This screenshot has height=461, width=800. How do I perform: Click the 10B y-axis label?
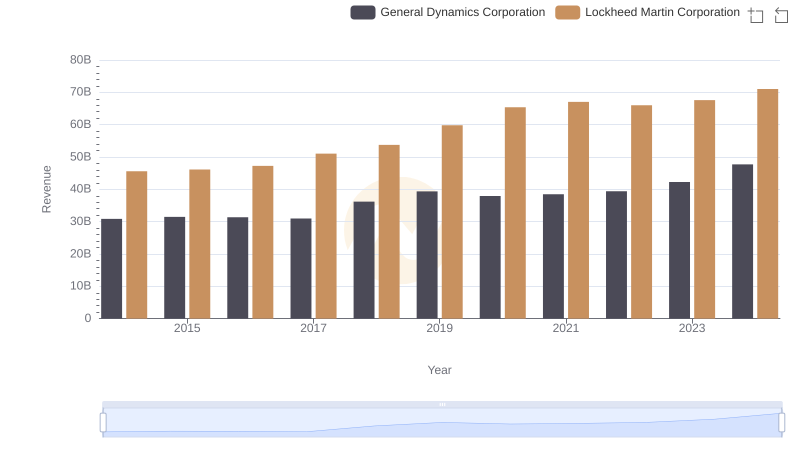point(81,286)
